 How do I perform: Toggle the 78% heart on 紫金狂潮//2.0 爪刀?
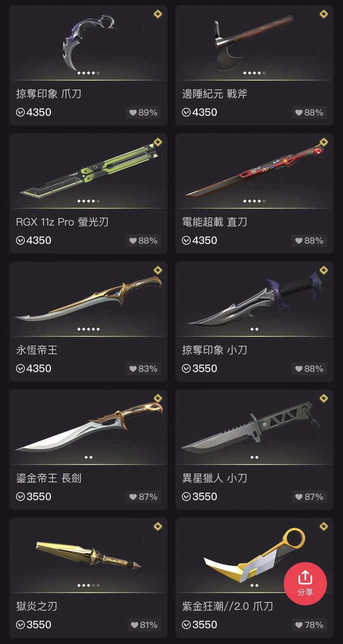(309, 625)
